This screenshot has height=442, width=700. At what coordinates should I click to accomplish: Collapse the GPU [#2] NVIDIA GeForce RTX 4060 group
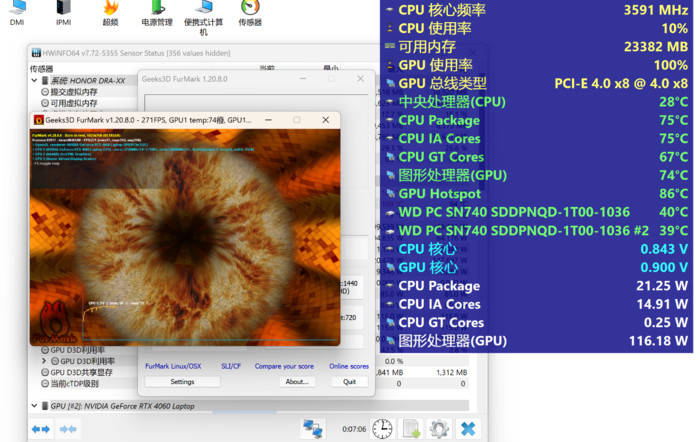tap(34, 406)
